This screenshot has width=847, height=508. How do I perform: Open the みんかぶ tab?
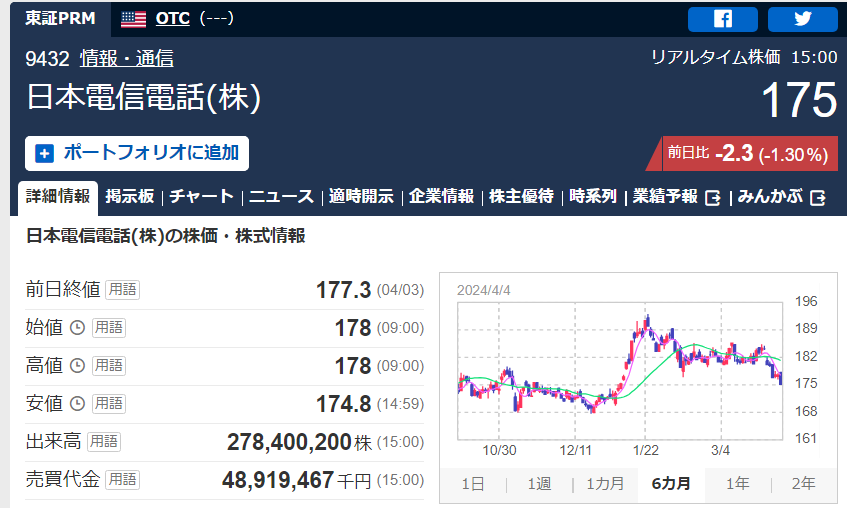(770, 196)
